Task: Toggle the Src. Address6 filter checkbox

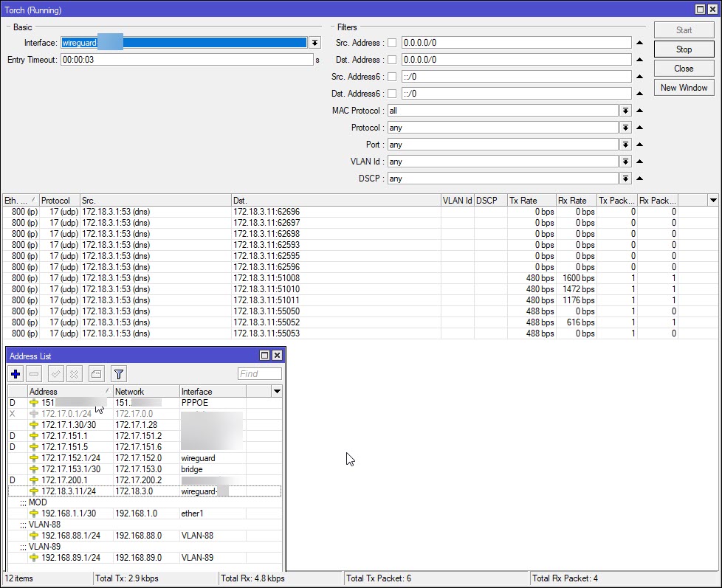Action: 392,77
